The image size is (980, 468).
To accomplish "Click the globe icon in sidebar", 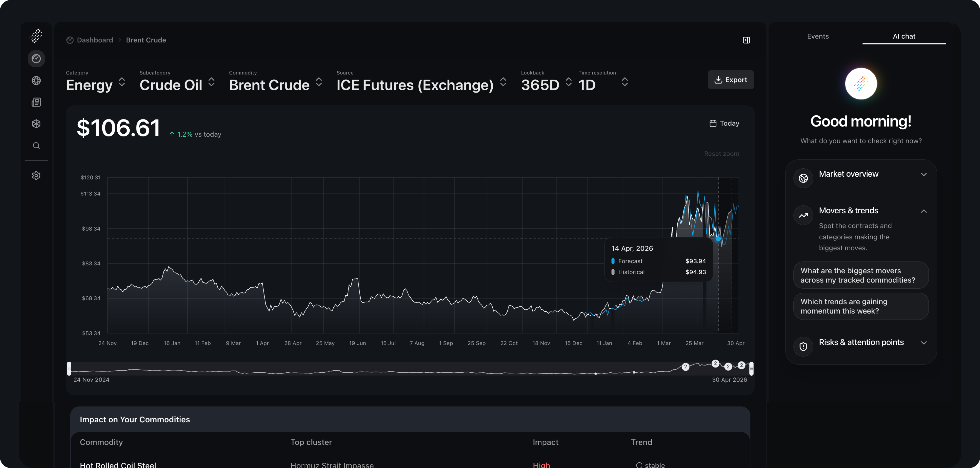I will (36, 81).
